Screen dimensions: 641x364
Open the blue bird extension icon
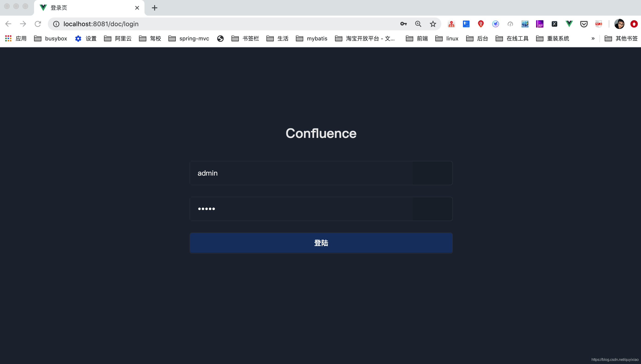496,24
